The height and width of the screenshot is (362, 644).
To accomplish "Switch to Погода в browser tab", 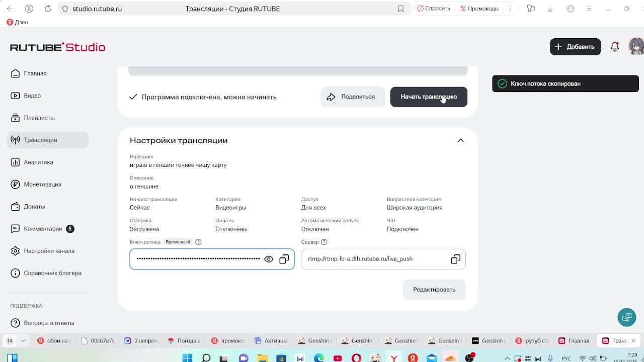I will (185, 341).
